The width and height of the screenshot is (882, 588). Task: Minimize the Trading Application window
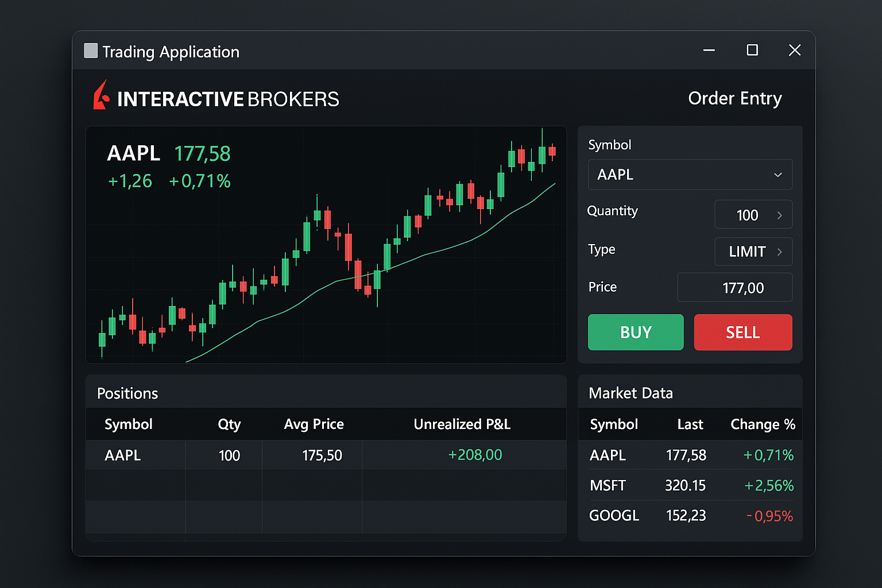[709, 51]
